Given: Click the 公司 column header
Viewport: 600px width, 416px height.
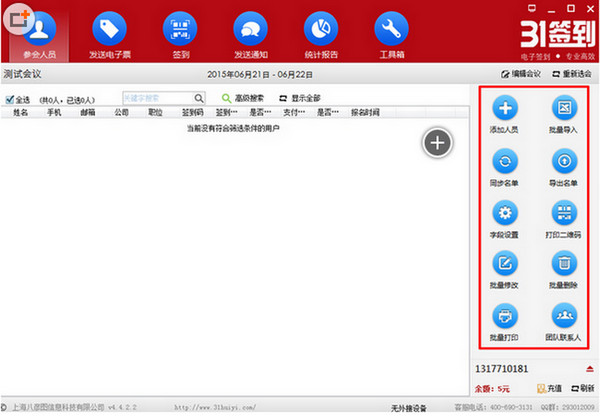Looking at the screenshot, I should click(x=121, y=113).
